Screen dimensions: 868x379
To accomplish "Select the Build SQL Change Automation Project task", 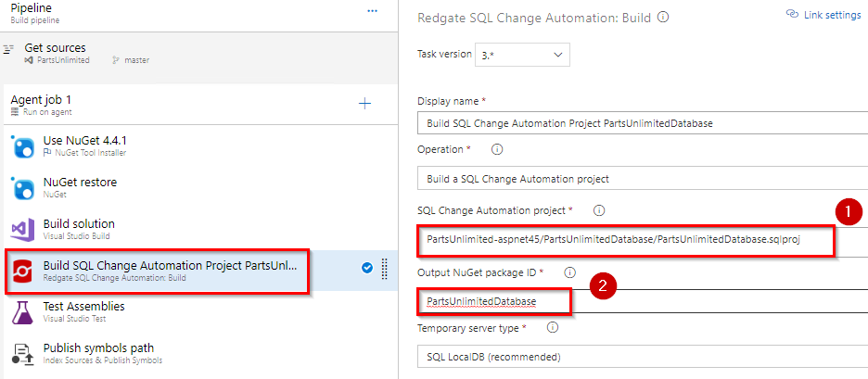I will tap(199, 272).
